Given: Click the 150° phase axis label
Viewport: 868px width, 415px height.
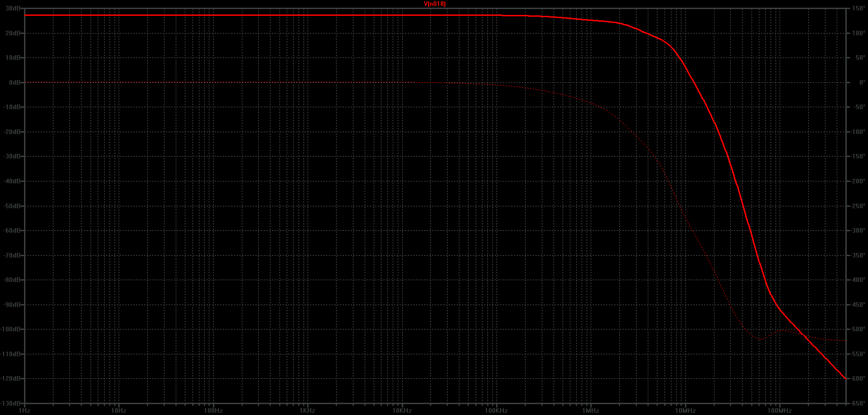Looking at the screenshot, I should point(858,9).
